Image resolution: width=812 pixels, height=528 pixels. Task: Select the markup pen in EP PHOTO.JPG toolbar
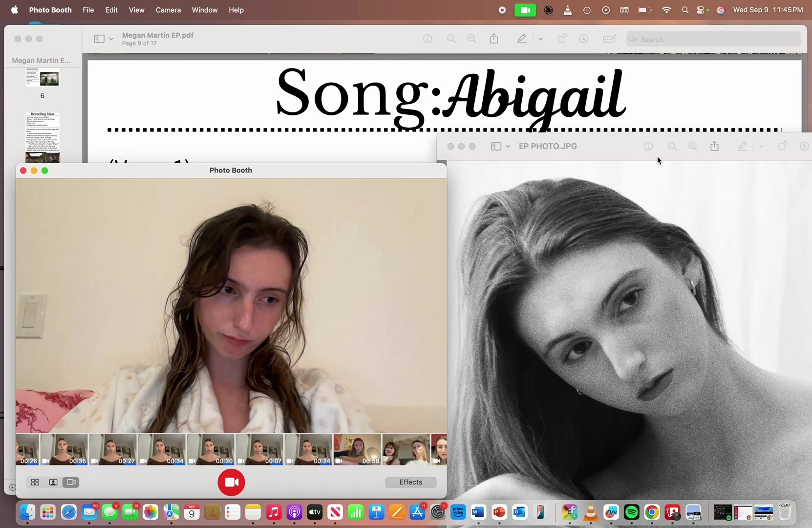tap(743, 146)
